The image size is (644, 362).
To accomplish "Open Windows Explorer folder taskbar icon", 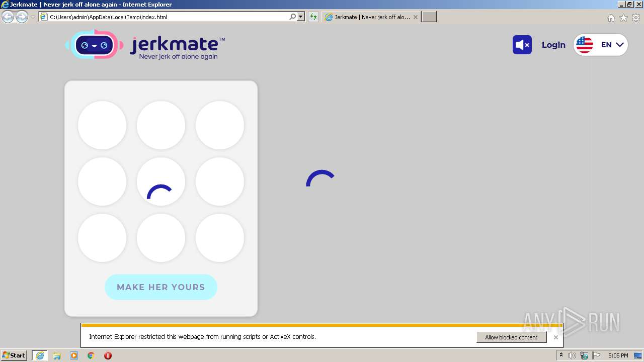I will coord(57,355).
